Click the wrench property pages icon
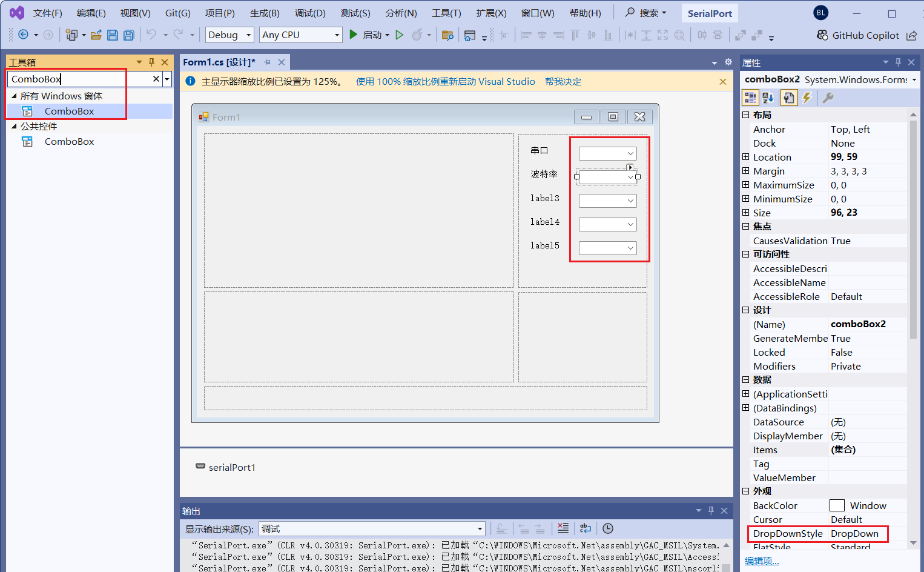 tap(828, 98)
